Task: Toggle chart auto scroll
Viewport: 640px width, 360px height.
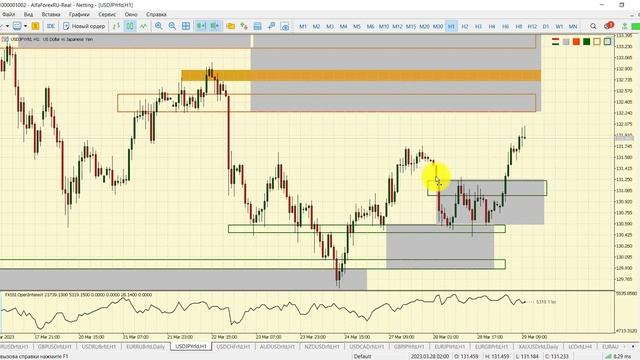Action: pos(201,26)
